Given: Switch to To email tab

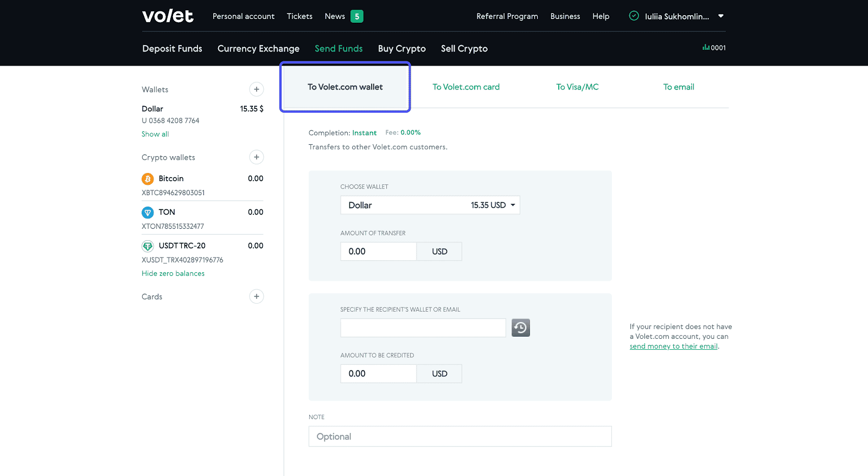Looking at the screenshot, I should (x=679, y=87).
